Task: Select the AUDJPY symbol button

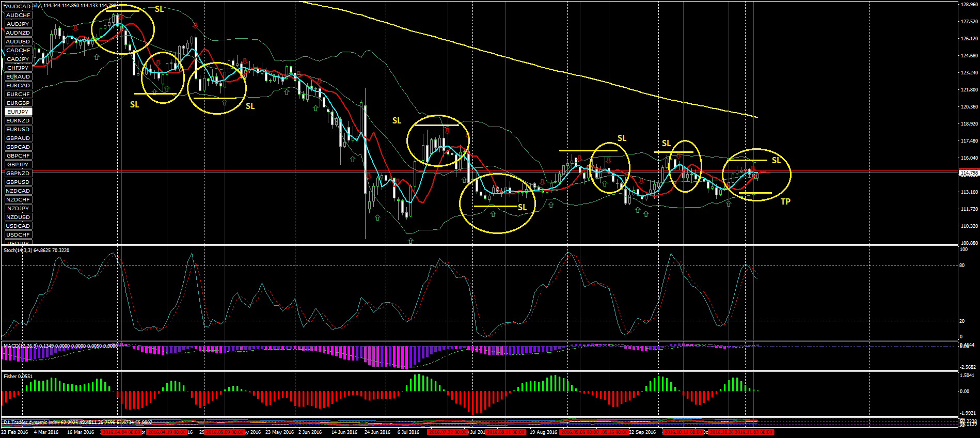Action: [18, 24]
